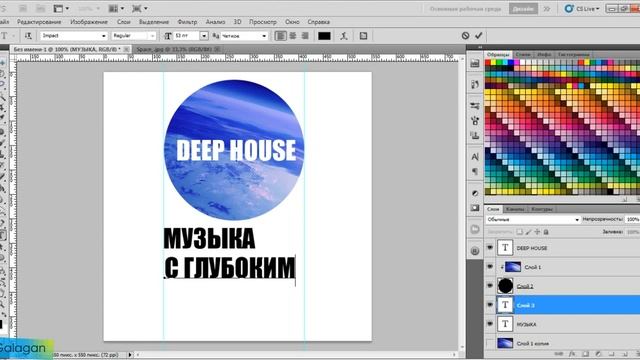Image resolution: width=640 pixels, height=360 pixels.
Task: Create a new layer icon
Action: coord(625,354)
